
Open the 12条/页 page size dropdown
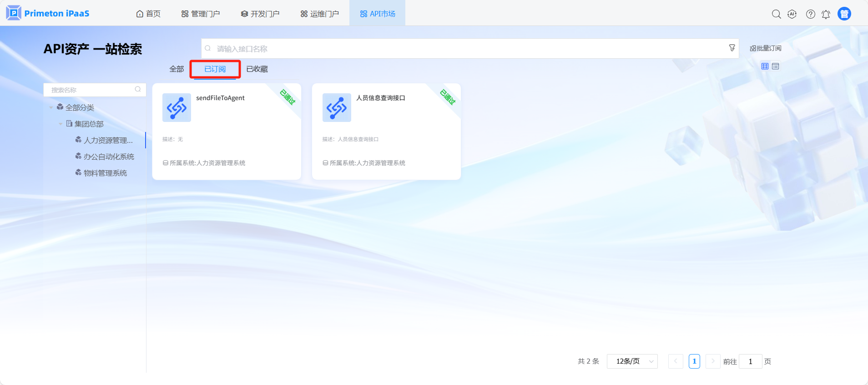[632, 361]
